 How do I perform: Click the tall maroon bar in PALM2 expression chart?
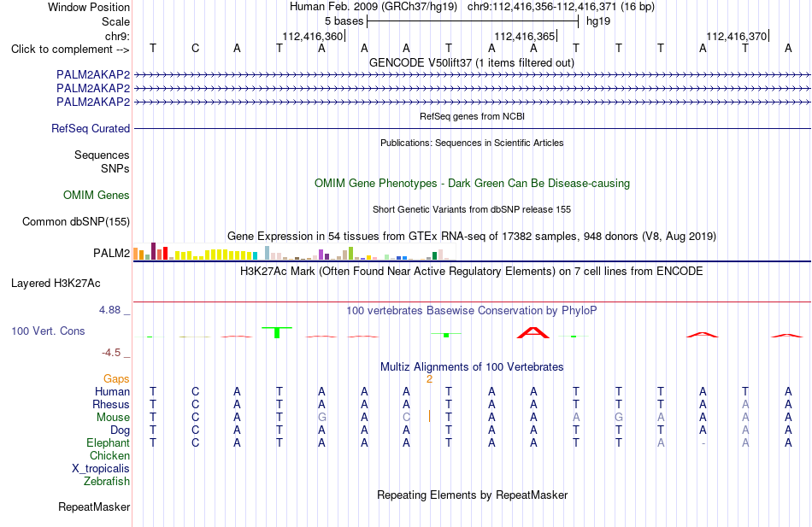[153, 251]
